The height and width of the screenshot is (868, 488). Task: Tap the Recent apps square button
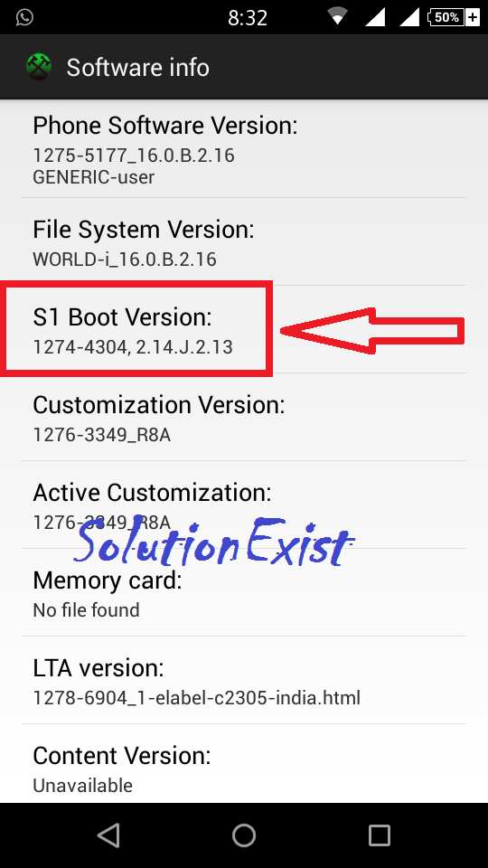[380, 835]
